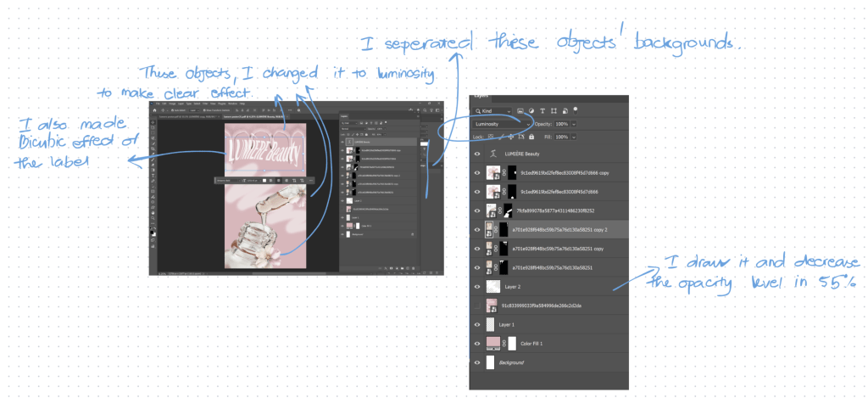The image size is (868, 398).
Task: Click the Color Fill 1 pink swatch thumbnail
Action: (x=492, y=344)
